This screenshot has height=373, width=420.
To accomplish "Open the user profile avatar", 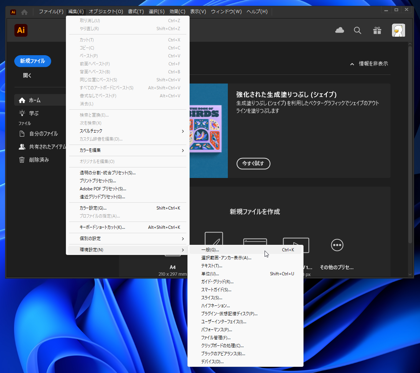I will click(398, 30).
